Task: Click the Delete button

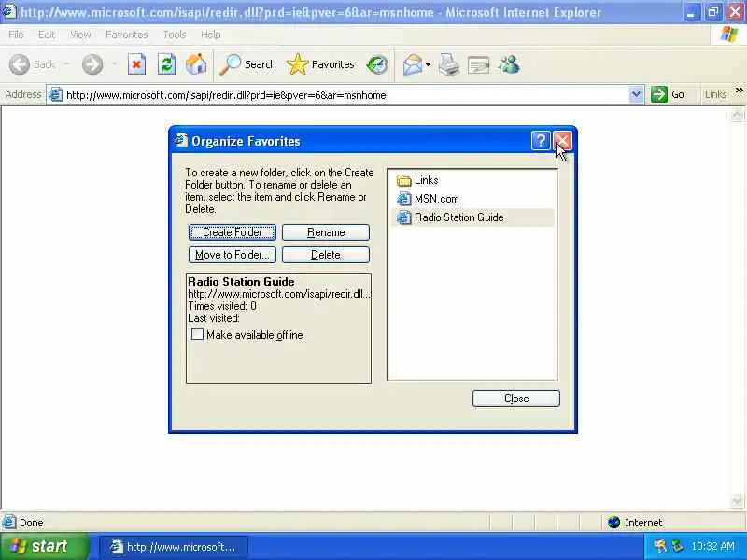Action: click(x=326, y=255)
